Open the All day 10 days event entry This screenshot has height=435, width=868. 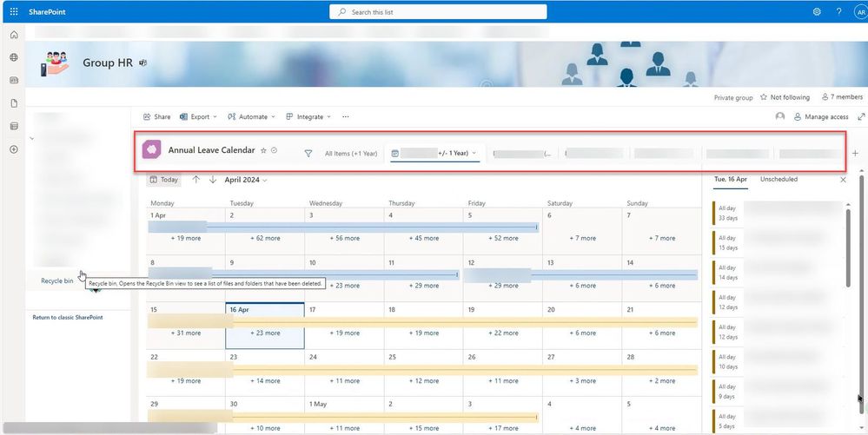[x=779, y=362]
